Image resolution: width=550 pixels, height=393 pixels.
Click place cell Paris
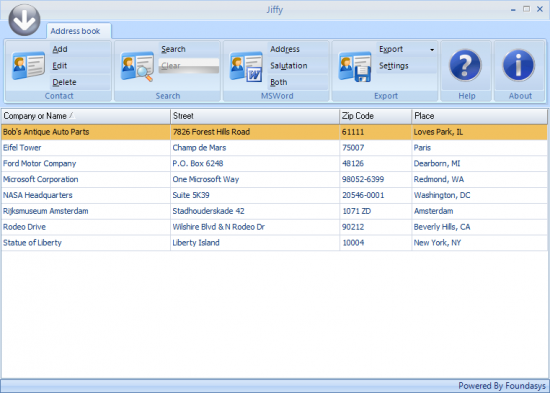[479, 148]
